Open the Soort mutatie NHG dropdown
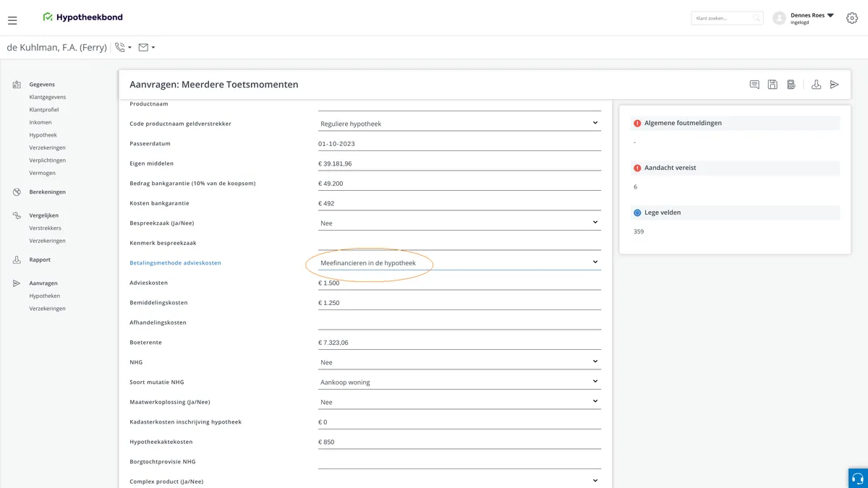Viewport: 868px width, 488px height. point(459,382)
